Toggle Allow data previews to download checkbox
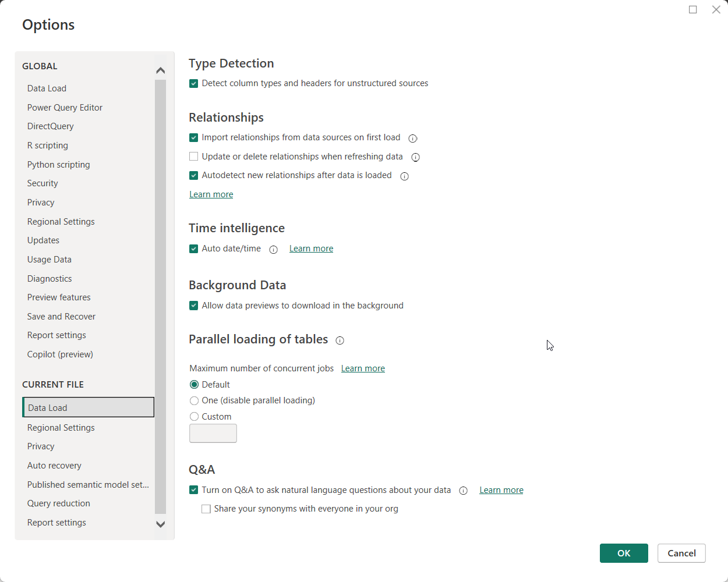The image size is (728, 582). [x=194, y=306]
